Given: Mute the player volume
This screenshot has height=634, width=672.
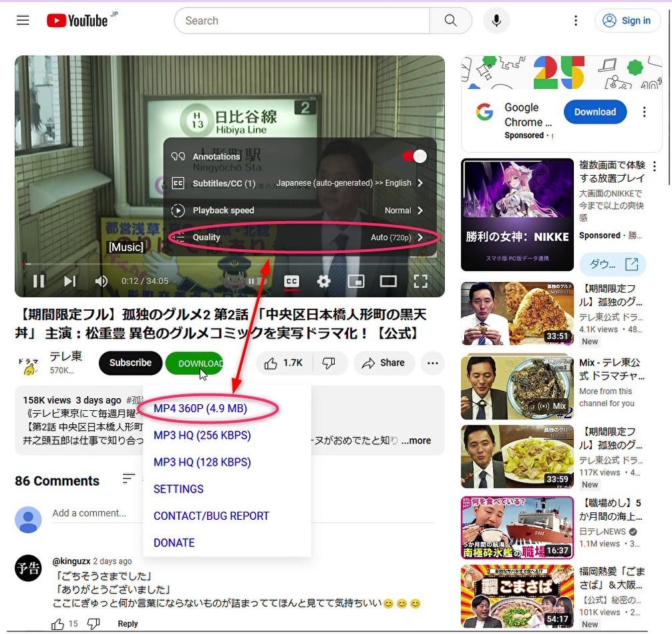Looking at the screenshot, I should (x=101, y=281).
